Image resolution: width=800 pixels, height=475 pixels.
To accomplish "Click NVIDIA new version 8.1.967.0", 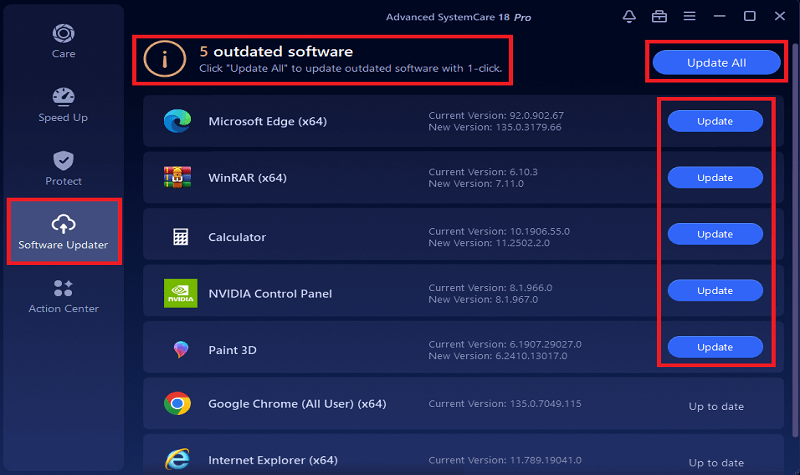I will tap(483, 299).
